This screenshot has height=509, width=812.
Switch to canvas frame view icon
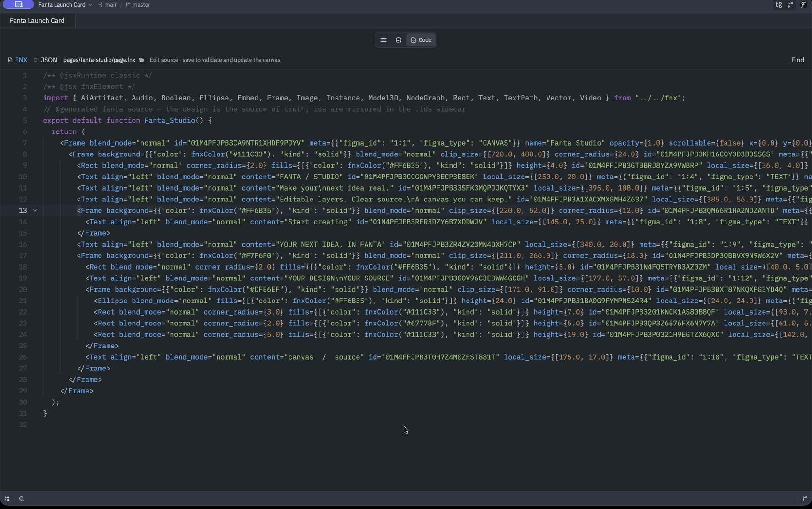(383, 40)
